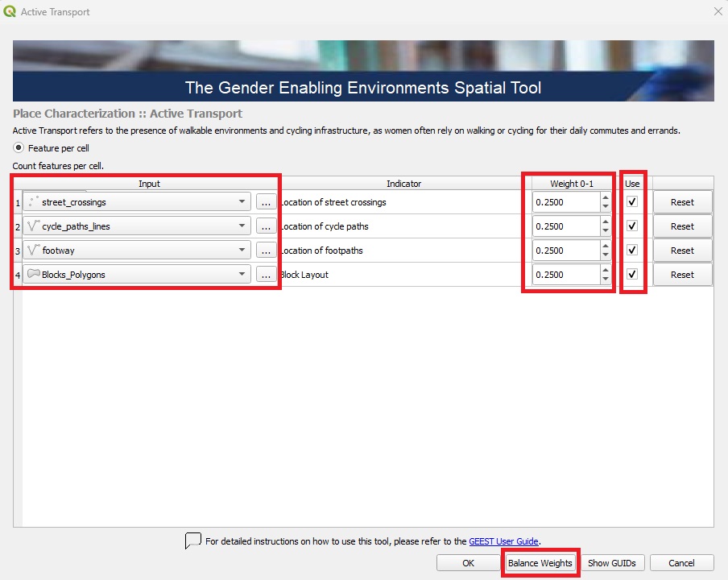
Task: Open the ... browse selector for Blocks_Polygons
Action: tap(266, 275)
